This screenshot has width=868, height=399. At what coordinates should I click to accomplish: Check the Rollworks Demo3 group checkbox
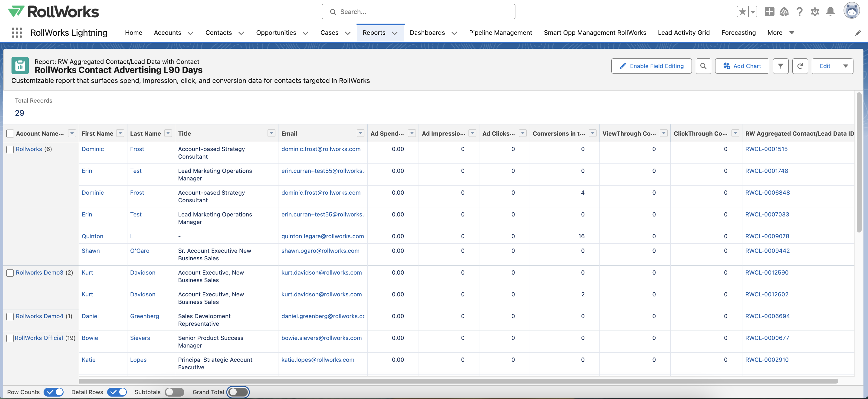point(10,273)
